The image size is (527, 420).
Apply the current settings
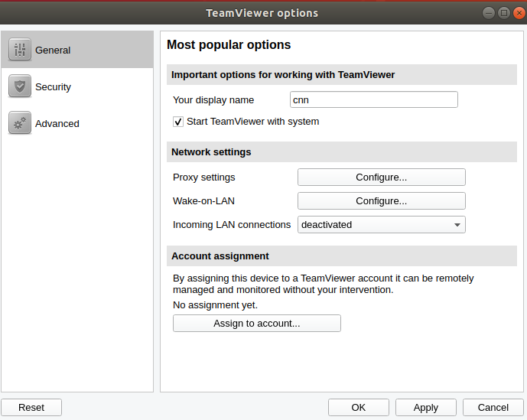(426, 407)
